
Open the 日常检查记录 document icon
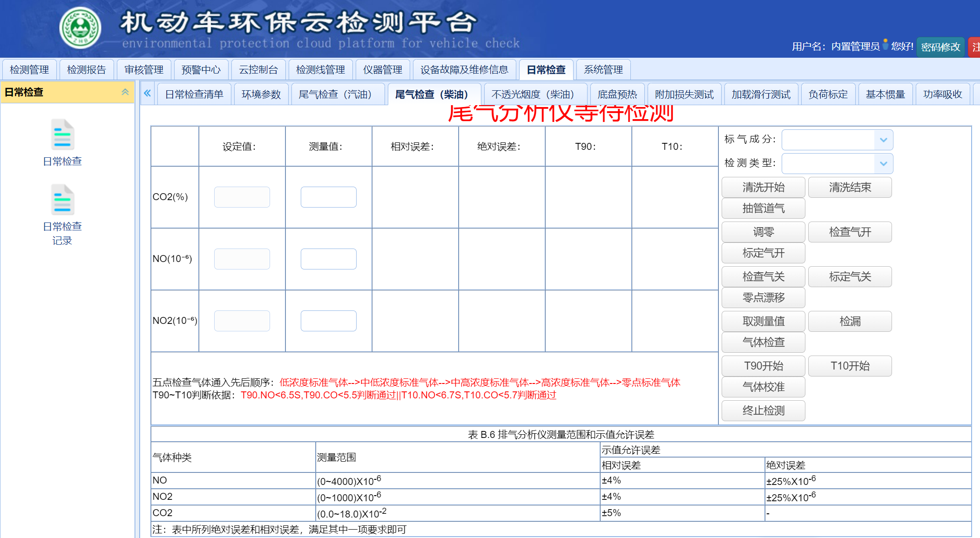pyautogui.click(x=62, y=200)
